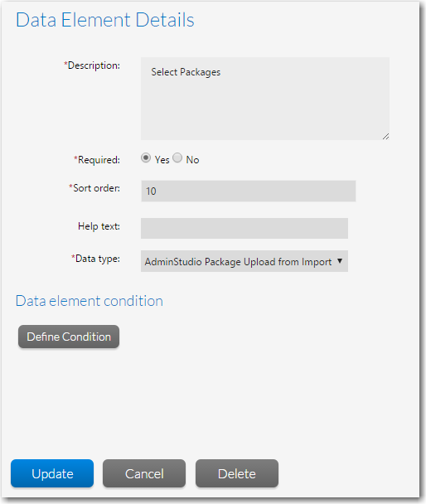Delete this data element

pos(237,473)
